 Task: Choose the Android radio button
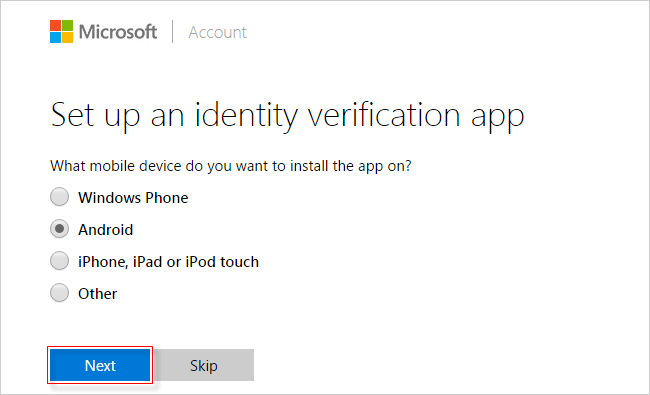pos(59,229)
